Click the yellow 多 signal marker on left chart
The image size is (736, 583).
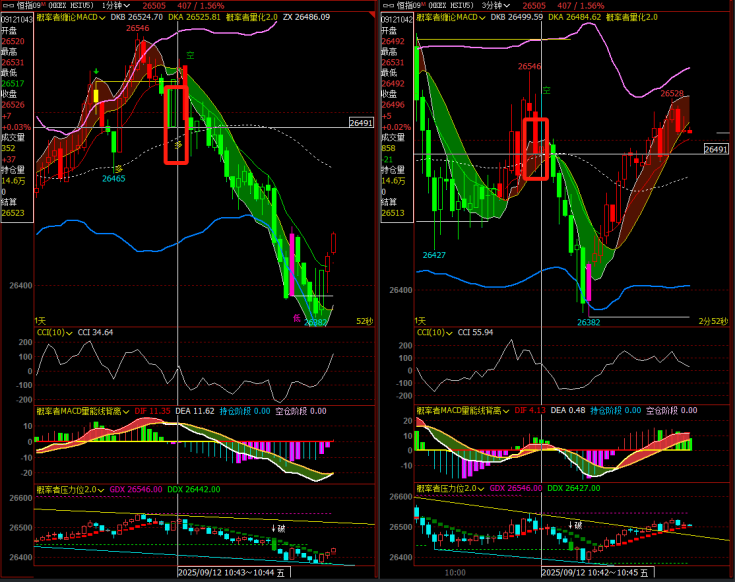tap(119, 167)
